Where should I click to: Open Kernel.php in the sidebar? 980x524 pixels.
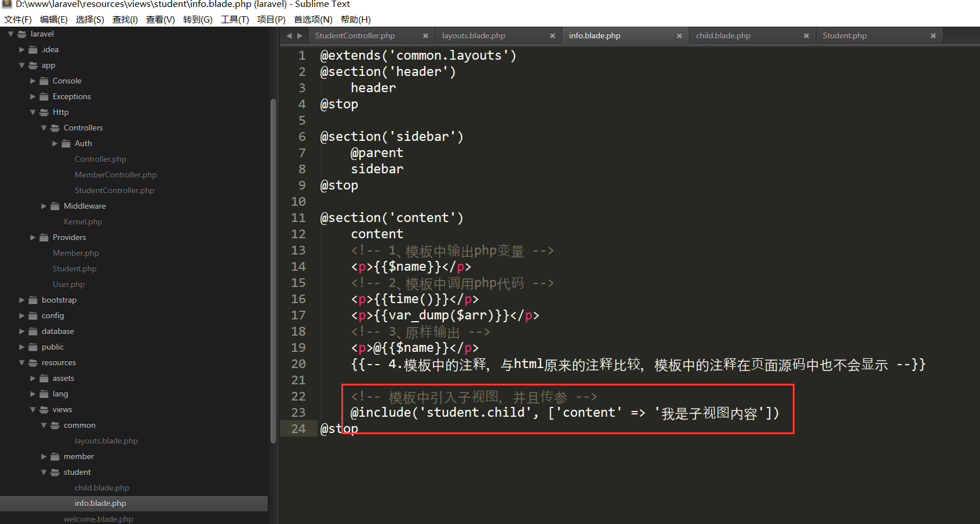point(83,222)
